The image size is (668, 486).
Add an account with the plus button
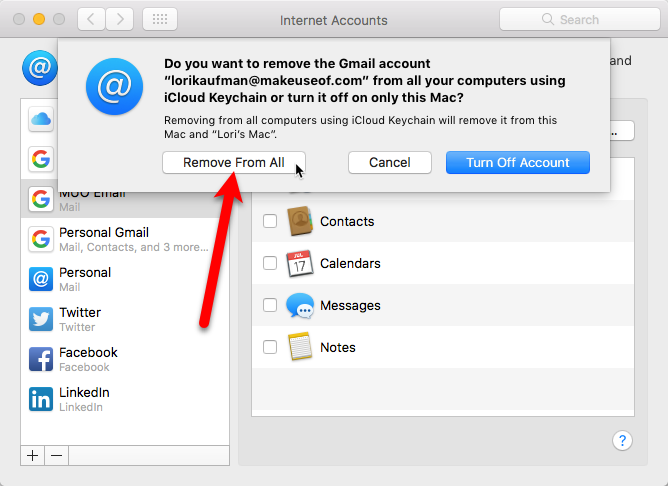click(x=32, y=456)
